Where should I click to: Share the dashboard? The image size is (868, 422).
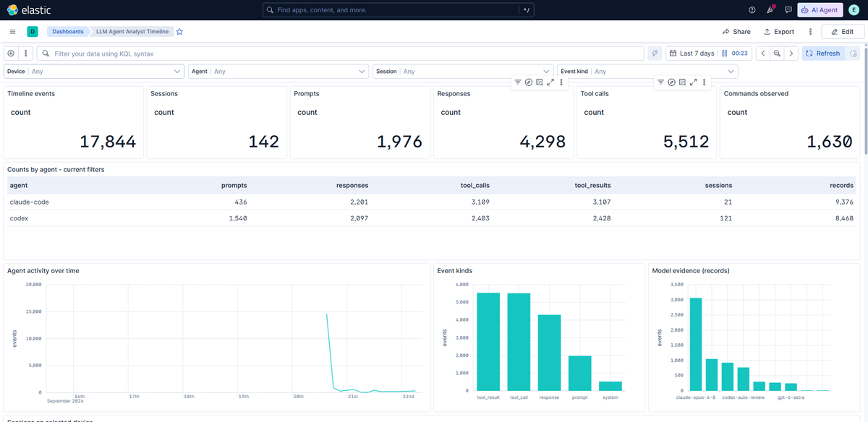click(736, 32)
